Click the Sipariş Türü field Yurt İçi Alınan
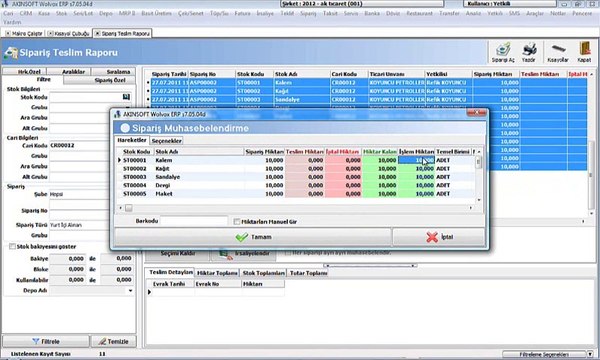This screenshot has width=600, height=360. click(80, 225)
